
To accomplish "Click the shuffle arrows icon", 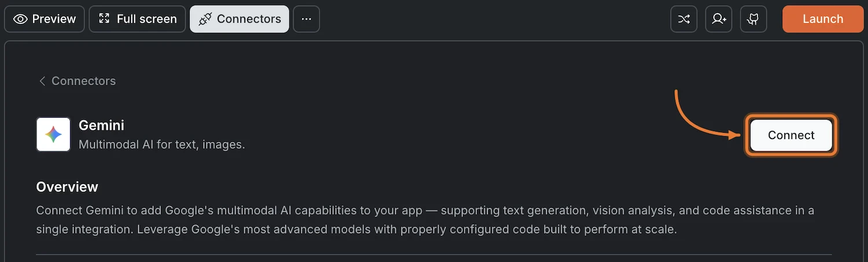I will click(x=684, y=19).
